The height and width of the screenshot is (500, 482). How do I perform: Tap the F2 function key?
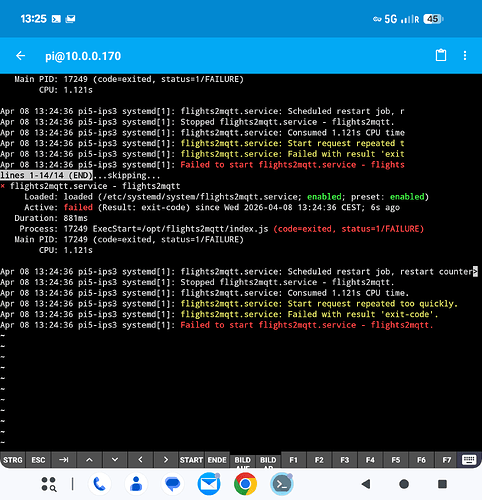pos(319,460)
